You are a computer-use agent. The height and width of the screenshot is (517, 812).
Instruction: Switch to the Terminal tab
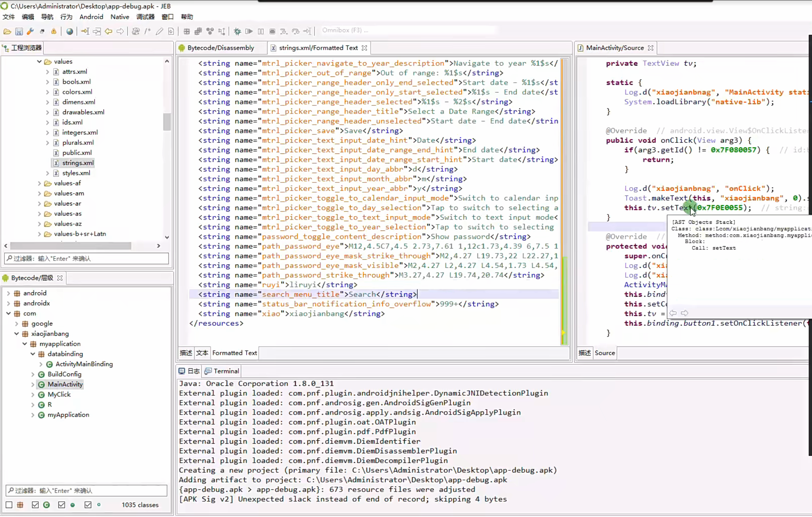click(x=226, y=371)
